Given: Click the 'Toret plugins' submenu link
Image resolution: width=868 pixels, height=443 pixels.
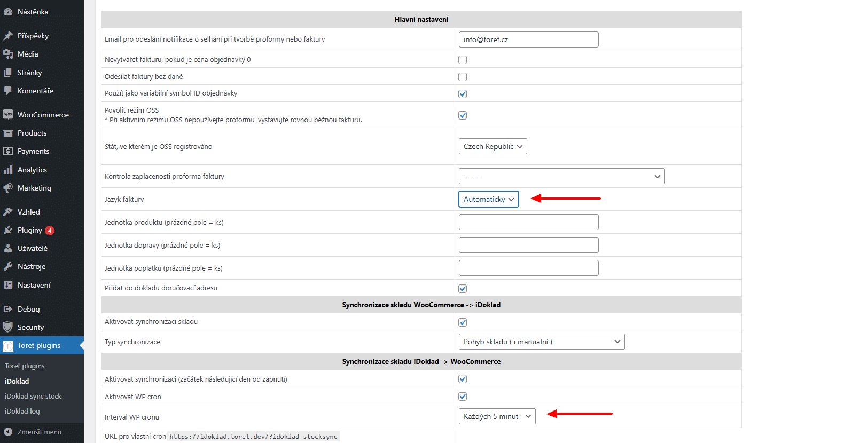Looking at the screenshot, I should [x=25, y=366].
